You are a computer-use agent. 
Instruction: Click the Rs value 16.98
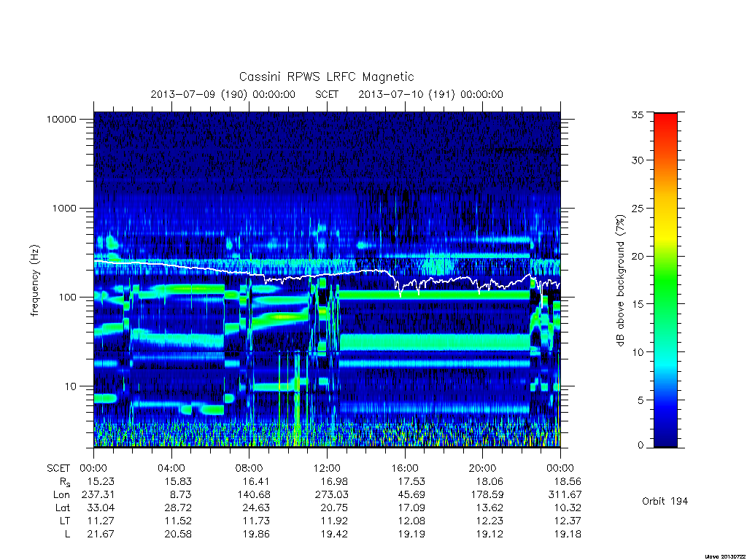[x=333, y=481]
